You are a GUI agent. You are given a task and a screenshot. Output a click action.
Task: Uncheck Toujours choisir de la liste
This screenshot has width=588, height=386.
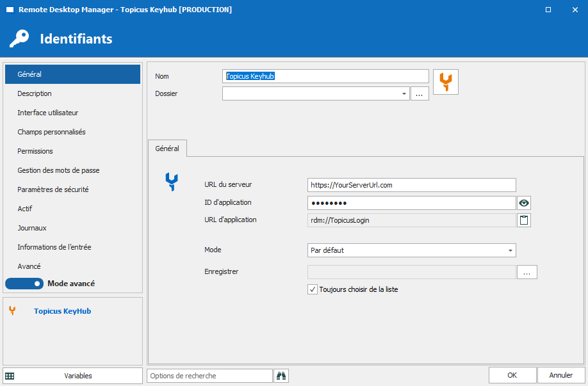tap(313, 289)
